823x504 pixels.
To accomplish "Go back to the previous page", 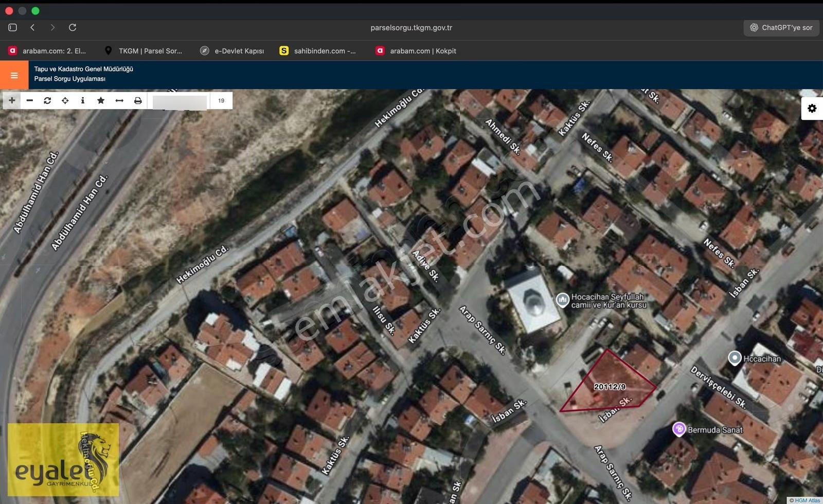I will [x=32, y=27].
